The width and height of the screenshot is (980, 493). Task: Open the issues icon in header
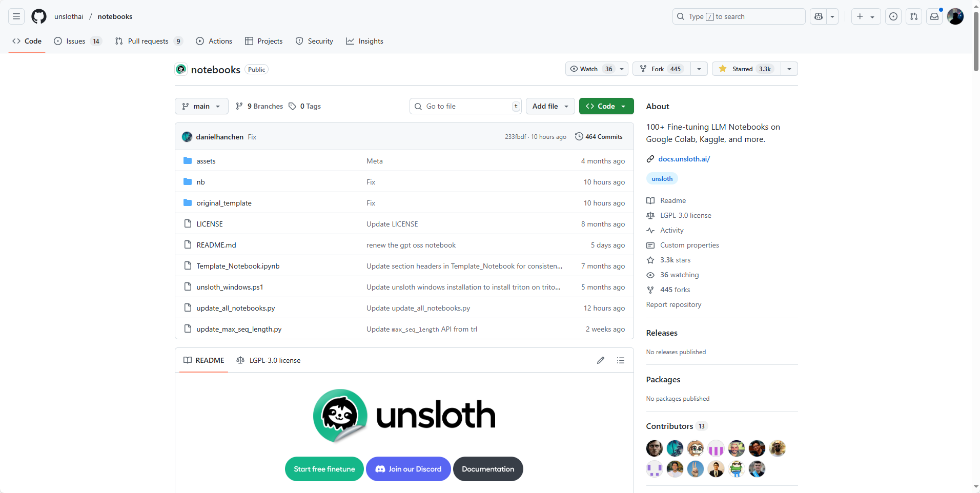(x=893, y=16)
